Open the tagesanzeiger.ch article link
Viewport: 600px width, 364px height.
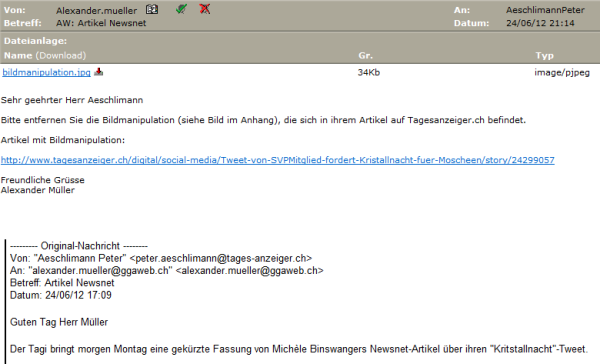pos(277,160)
